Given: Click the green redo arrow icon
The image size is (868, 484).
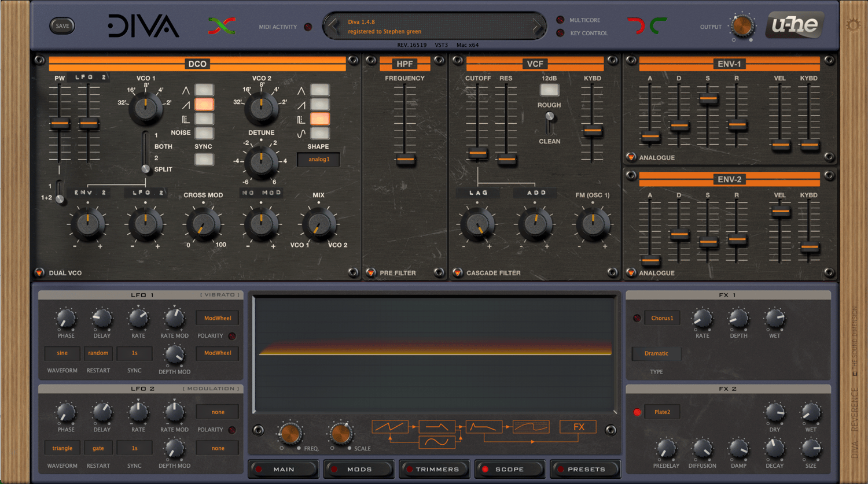Looking at the screenshot, I should (x=658, y=25).
